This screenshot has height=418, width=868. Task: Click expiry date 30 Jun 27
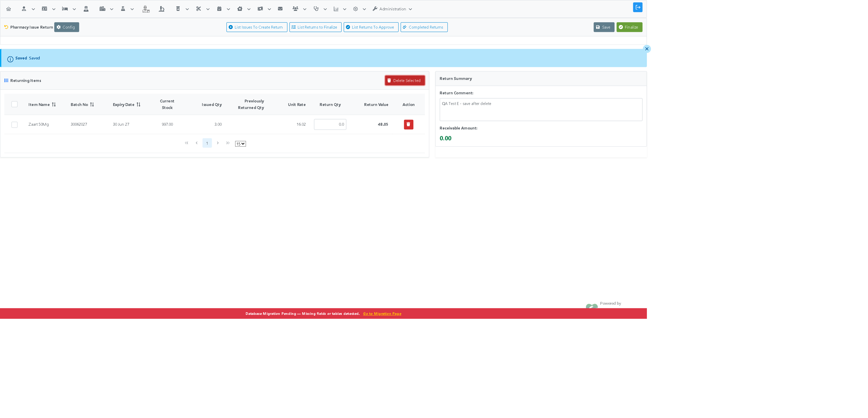coord(121,124)
